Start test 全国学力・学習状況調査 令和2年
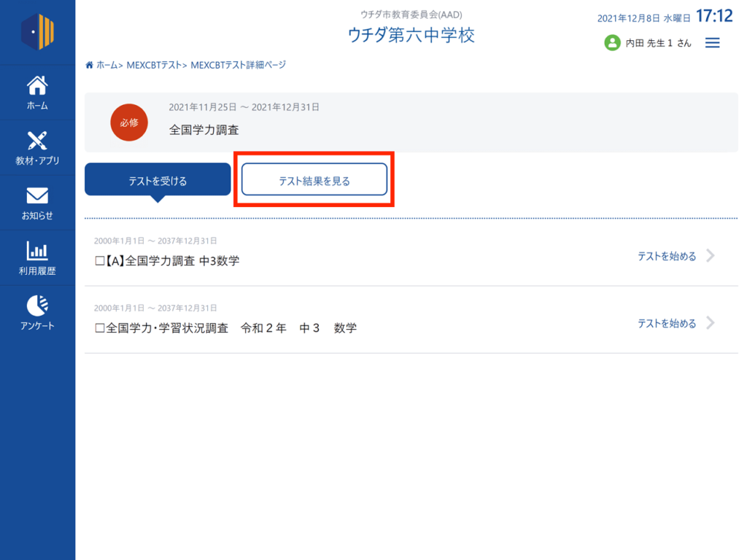 [667, 323]
